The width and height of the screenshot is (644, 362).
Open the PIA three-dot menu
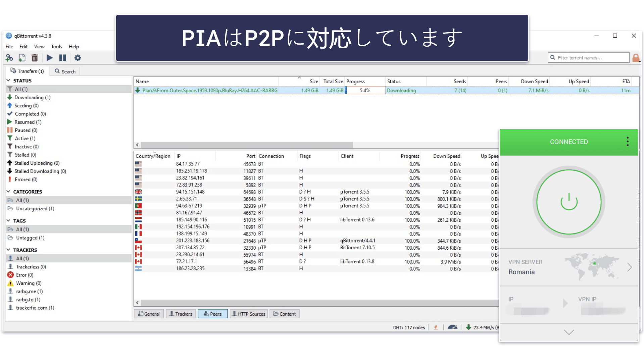[x=628, y=141]
